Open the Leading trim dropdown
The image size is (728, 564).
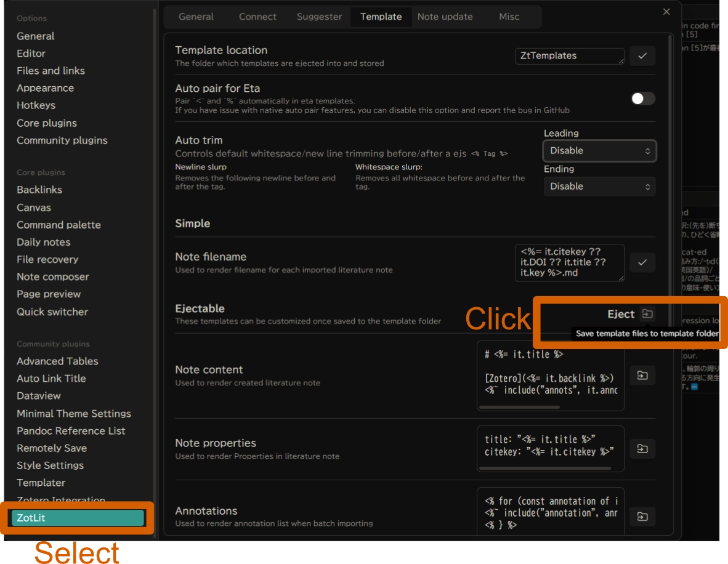pyautogui.click(x=599, y=151)
